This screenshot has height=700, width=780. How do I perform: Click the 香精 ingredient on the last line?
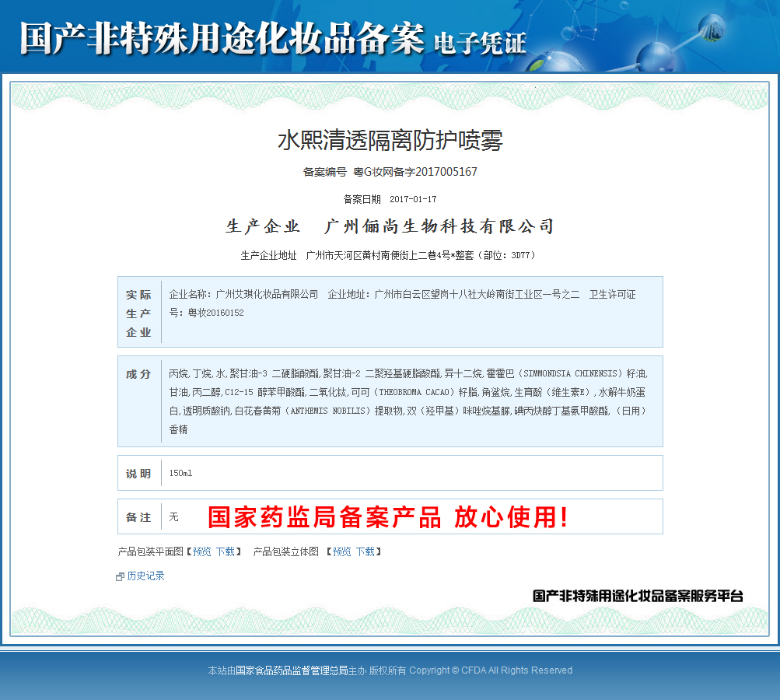point(179,429)
